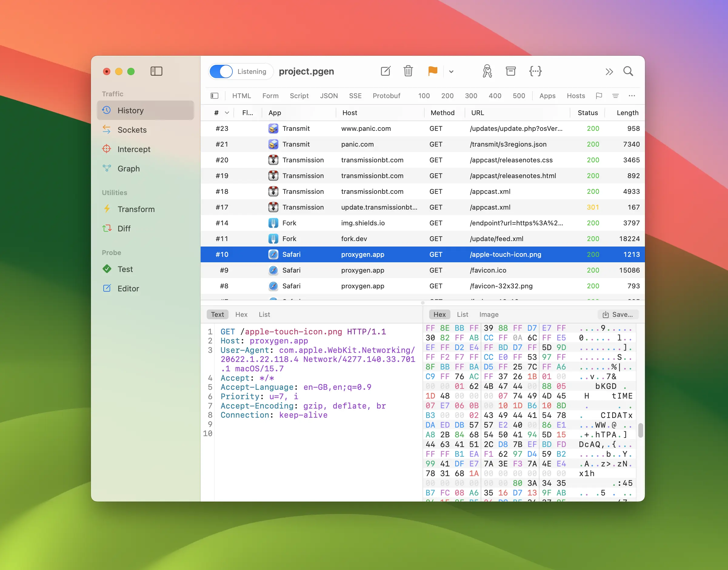728x570 pixels.
Task: Click Transmission icon in row #20
Action: (x=273, y=160)
